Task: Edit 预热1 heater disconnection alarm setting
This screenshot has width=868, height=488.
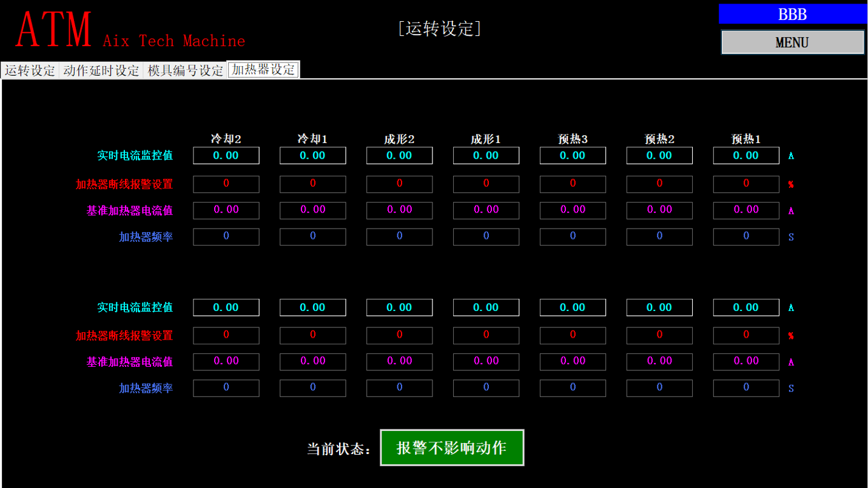Action: 745,184
